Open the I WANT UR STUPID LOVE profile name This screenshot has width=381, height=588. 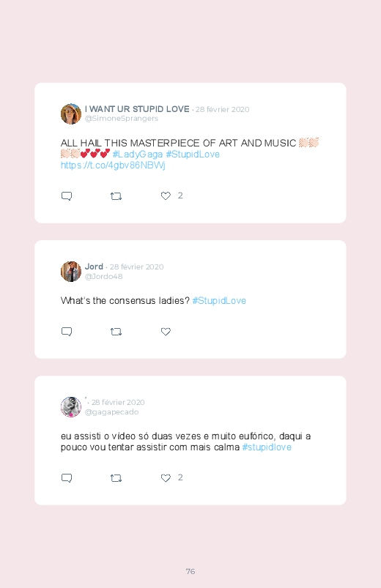[137, 109]
